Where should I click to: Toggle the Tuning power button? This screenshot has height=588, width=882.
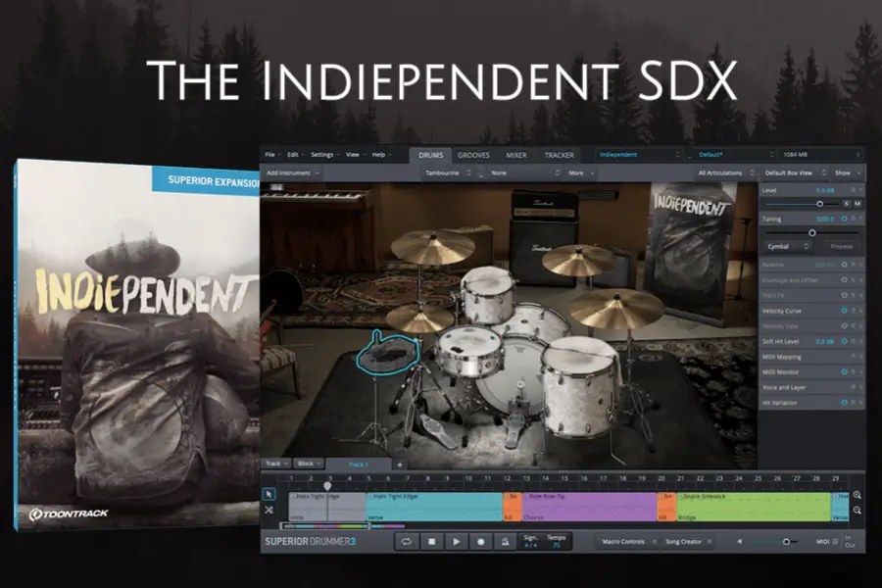point(845,219)
